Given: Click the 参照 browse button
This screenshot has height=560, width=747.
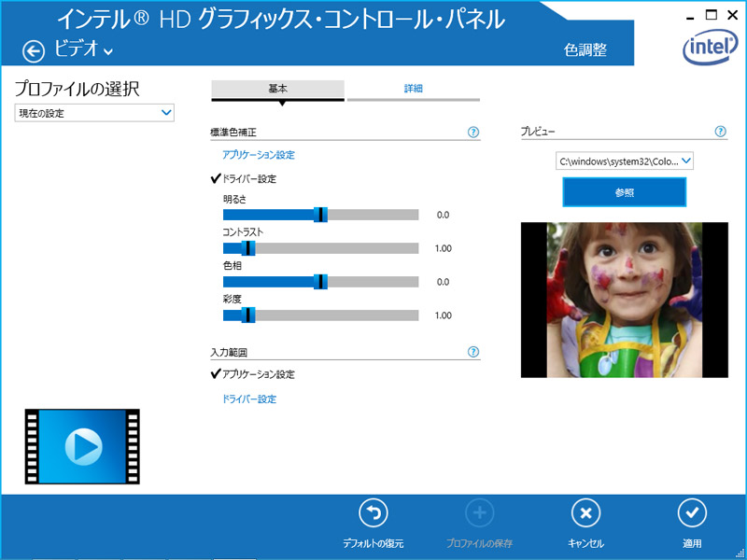Looking at the screenshot, I should (x=624, y=192).
